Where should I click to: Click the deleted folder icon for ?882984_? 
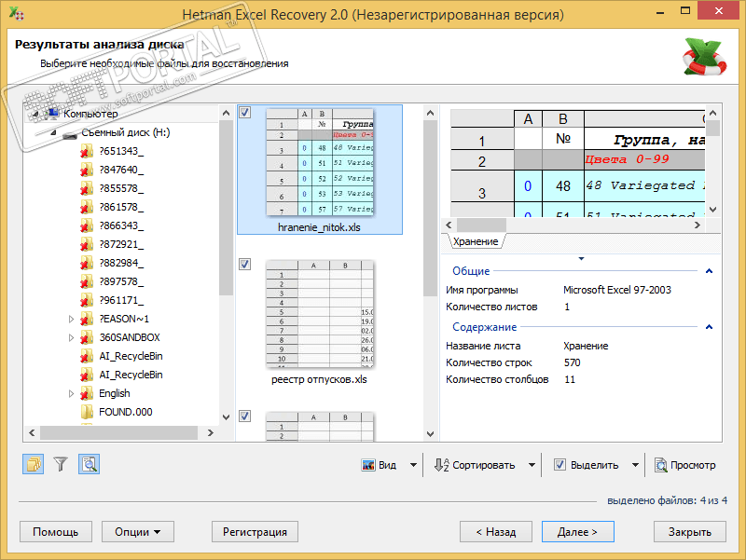tap(86, 264)
